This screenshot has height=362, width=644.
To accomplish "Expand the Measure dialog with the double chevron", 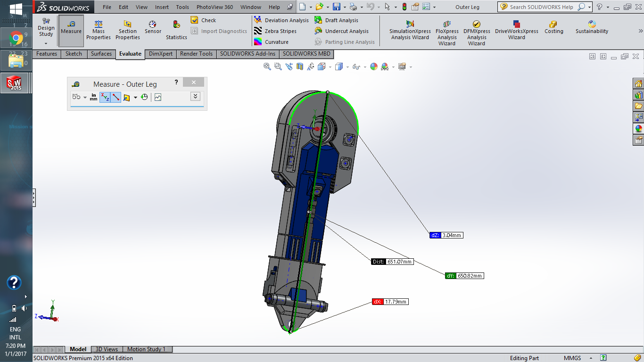I will click(x=195, y=96).
